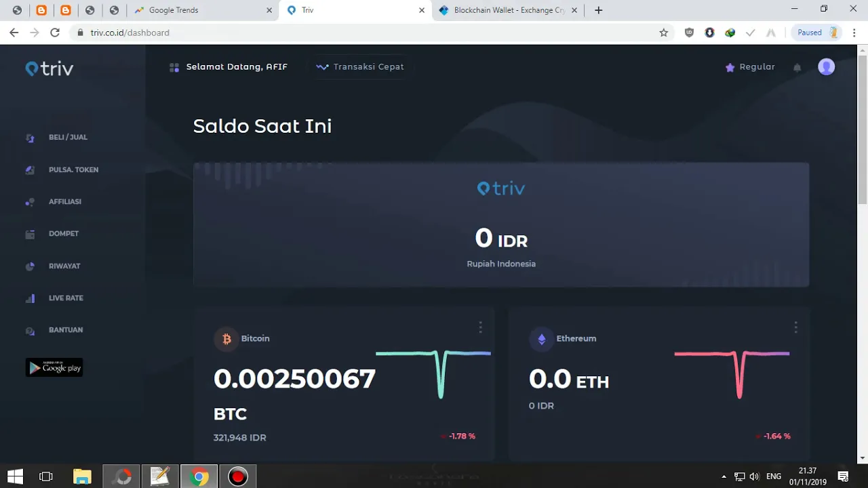Viewport: 868px width, 488px height.
Task: Open File Explorer from taskbar
Action: point(82,476)
